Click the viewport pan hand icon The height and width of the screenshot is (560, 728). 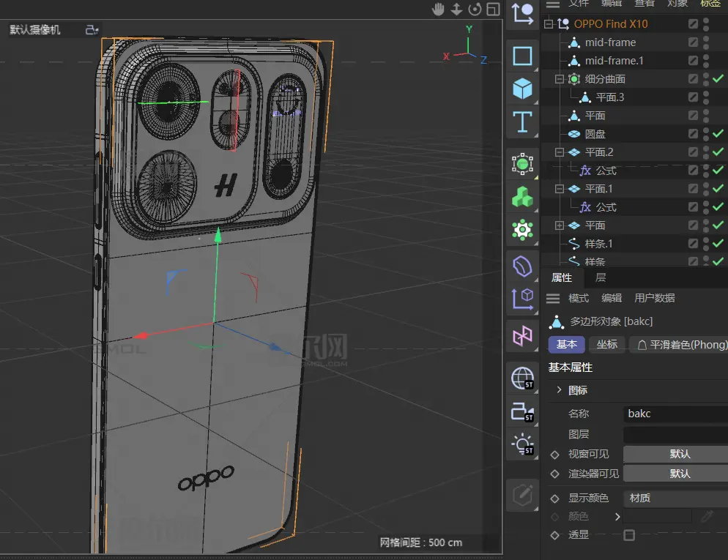(x=438, y=10)
